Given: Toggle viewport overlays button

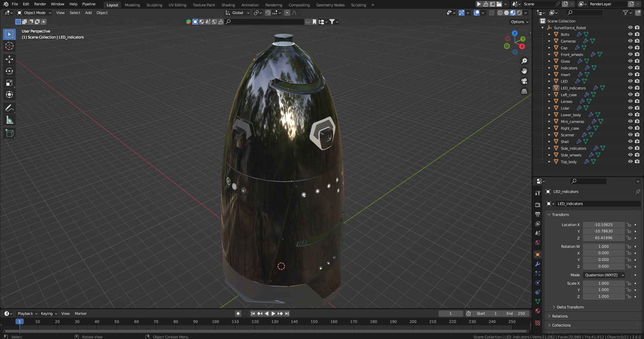Looking at the screenshot, I should click(477, 13).
